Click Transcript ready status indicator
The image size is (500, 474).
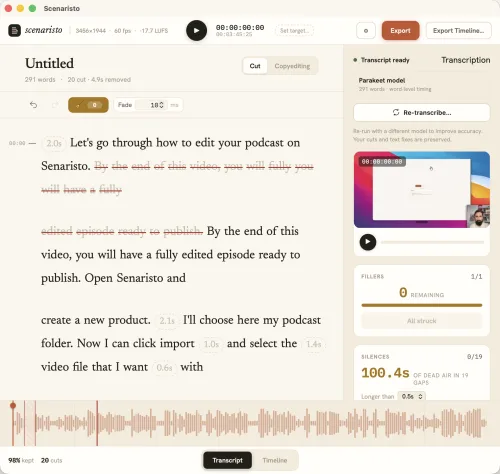point(381,60)
